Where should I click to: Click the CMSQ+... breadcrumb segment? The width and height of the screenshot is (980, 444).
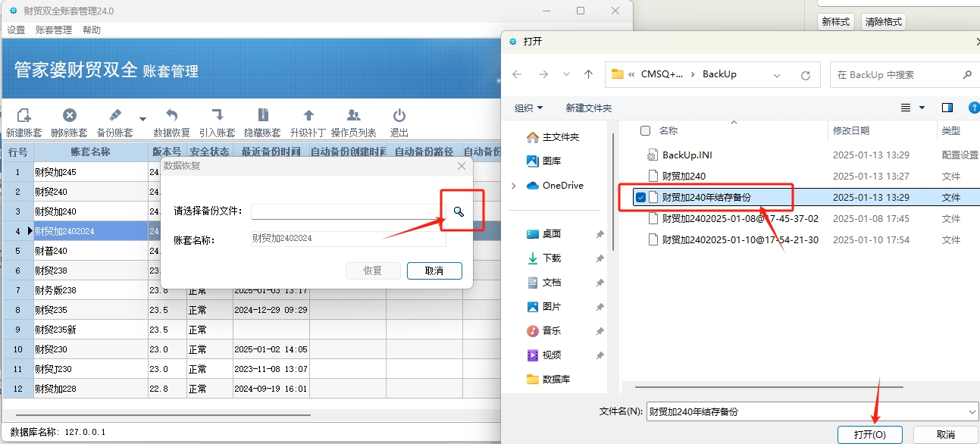[662, 74]
